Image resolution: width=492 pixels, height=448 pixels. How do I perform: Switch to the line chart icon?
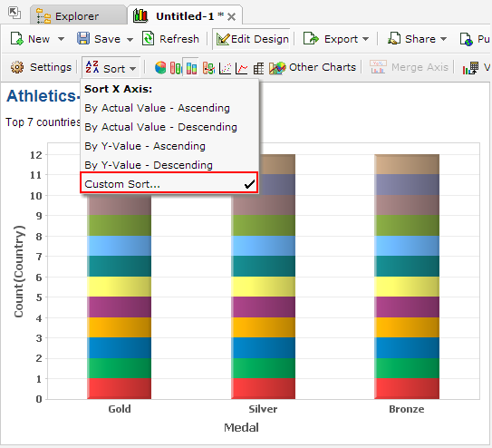click(x=241, y=68)
